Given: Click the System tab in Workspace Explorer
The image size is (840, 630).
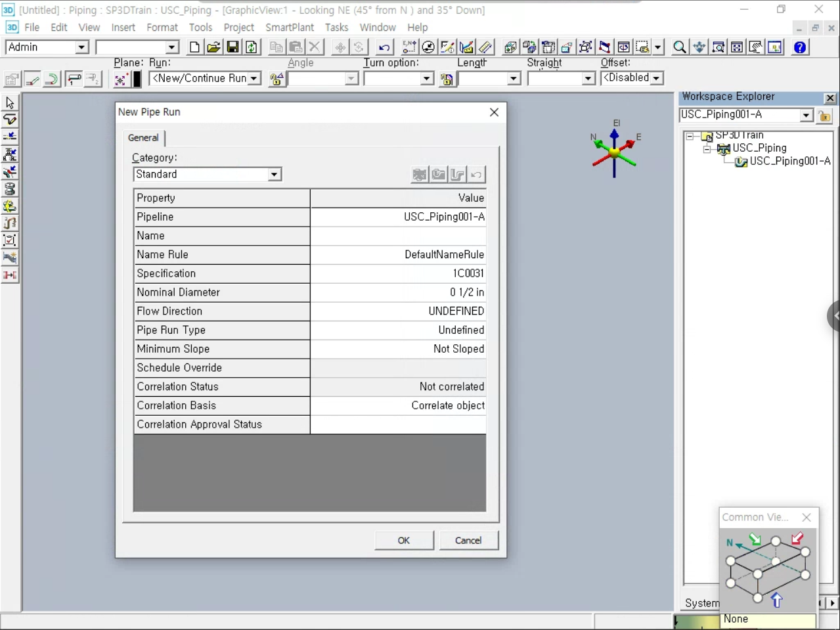Looking at the screenshot, I should click(x=702, y=603).
